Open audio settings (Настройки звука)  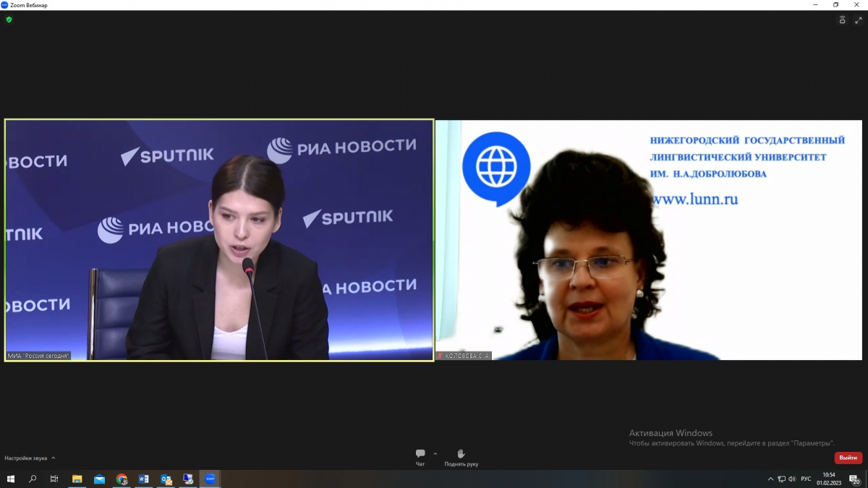coord(26,458)
